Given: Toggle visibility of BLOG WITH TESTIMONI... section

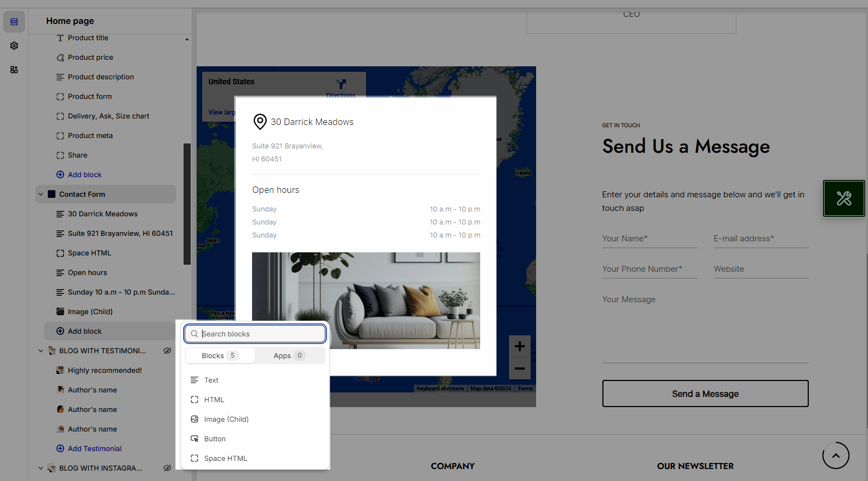Looking at the screenshot, I should 167,351.
